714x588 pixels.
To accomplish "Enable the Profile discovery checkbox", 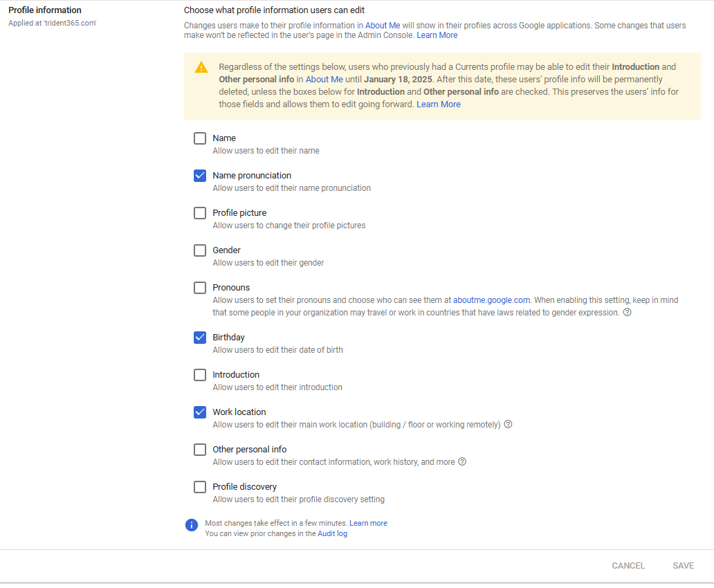I will [200, 487].
